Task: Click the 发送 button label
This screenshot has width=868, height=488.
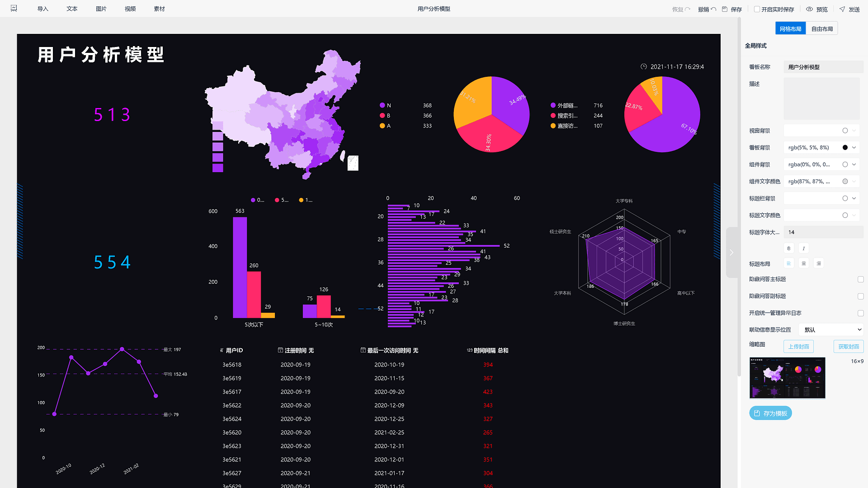Action: [x=854, y=9]
